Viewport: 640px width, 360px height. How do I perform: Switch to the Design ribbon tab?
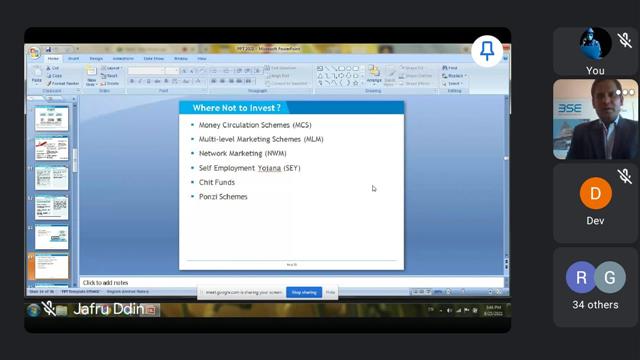96,59
